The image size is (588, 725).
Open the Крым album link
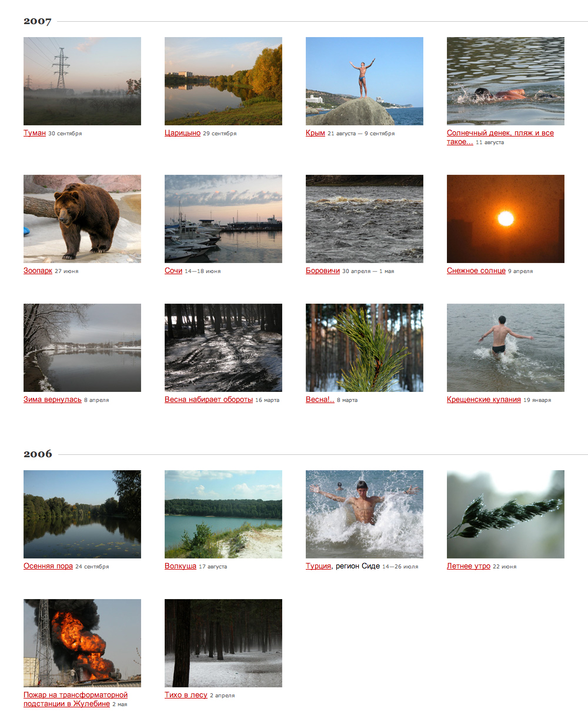pos(315,133)
